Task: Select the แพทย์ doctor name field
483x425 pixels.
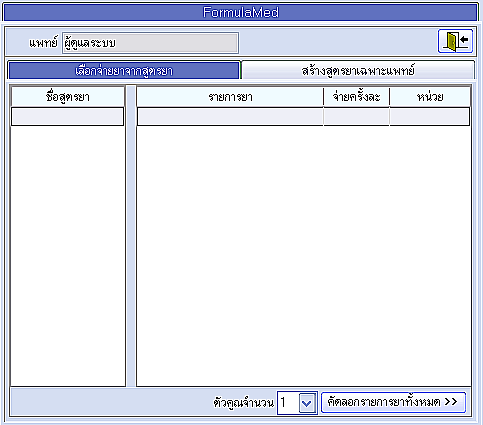Action: click(x=150, y=43)
